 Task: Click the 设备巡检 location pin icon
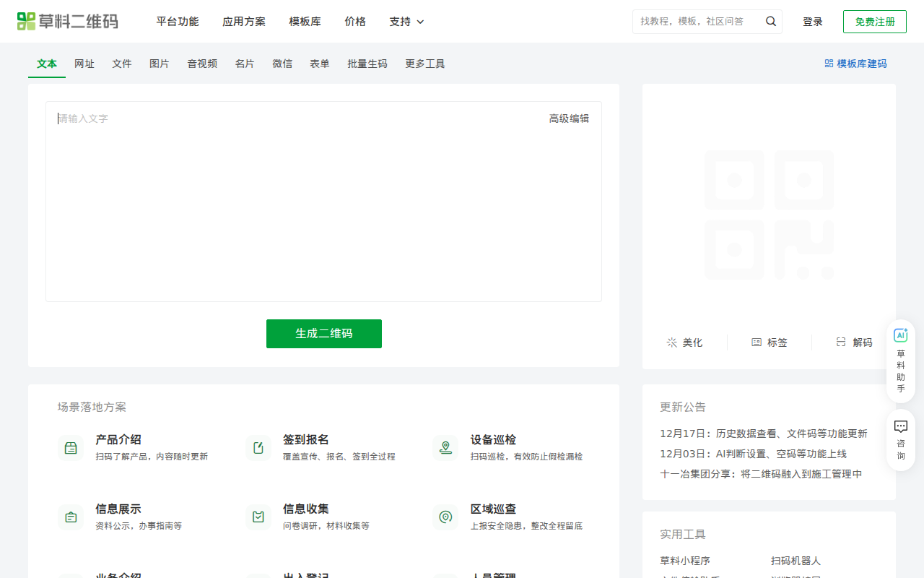point(445,447)
